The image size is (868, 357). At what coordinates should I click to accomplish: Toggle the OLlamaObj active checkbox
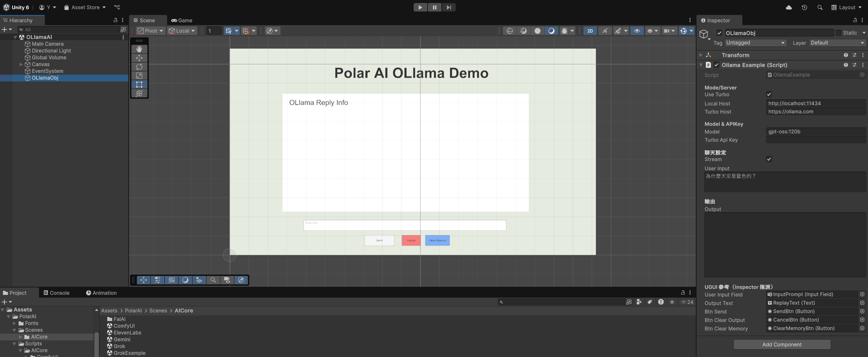point(719,33)
